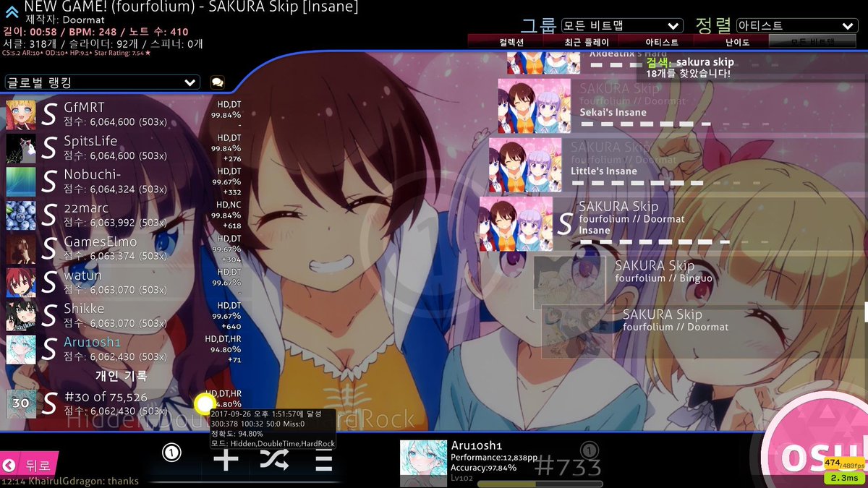This screenshot has height=488, width=868.
Task: Switch to the 컬렉션 tab
Action: pos(512,43)
